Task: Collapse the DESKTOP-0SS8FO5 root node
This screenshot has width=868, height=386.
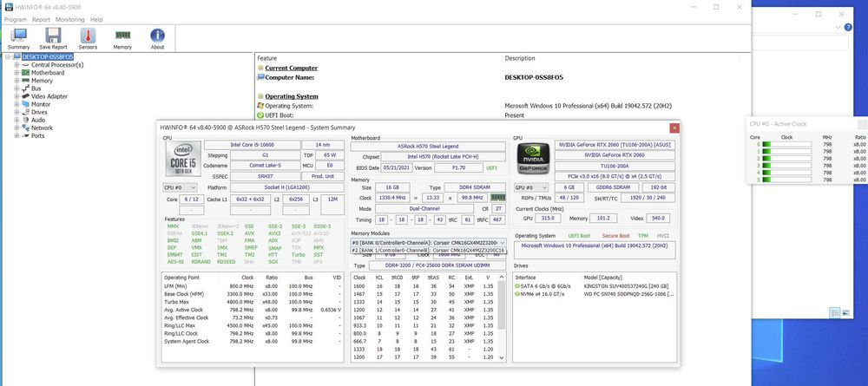Action: click(x=9, y=57)
